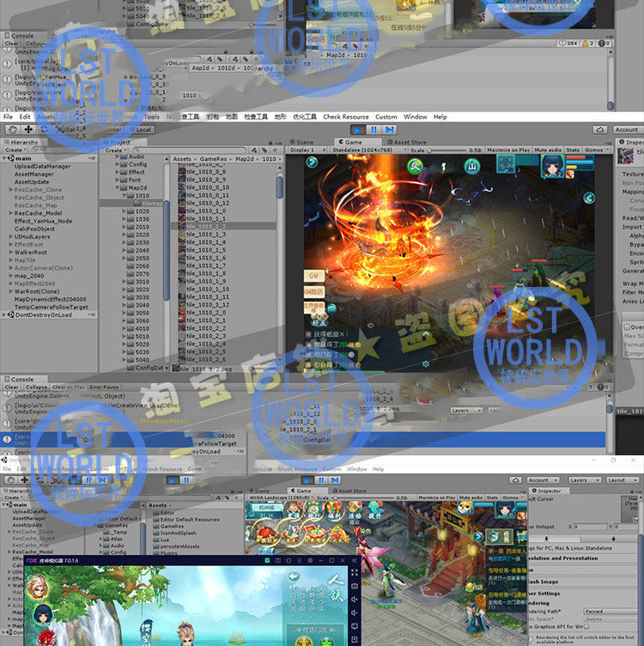Expand 1020 folder in middle Project tree

pyautogui.click(x=125, y=211)
